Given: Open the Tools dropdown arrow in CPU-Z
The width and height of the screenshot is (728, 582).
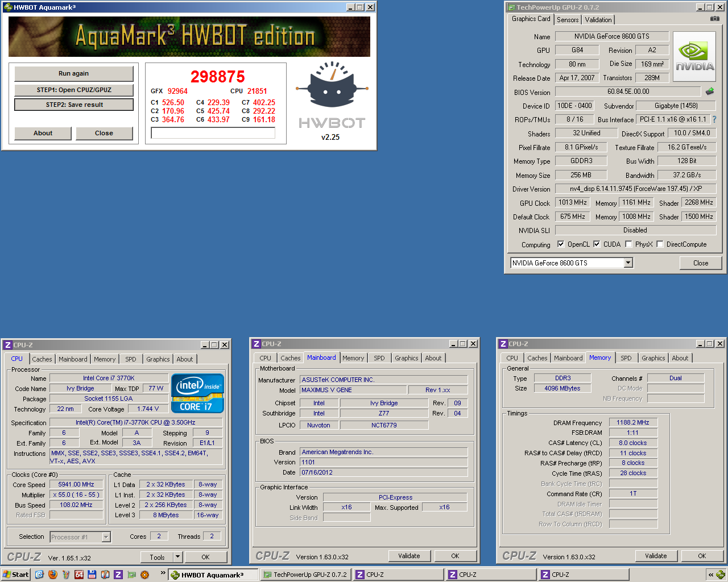Looking at the screenshot, I should click(x=177, y=557).
